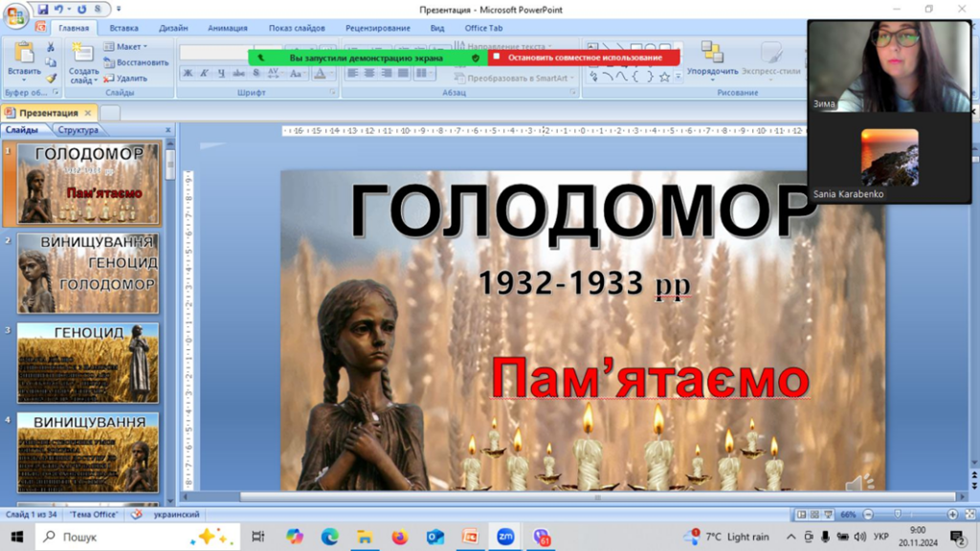Open the Office Tab ribbon tab
Viewport: 980px width, 551px height.
point(483,28)
